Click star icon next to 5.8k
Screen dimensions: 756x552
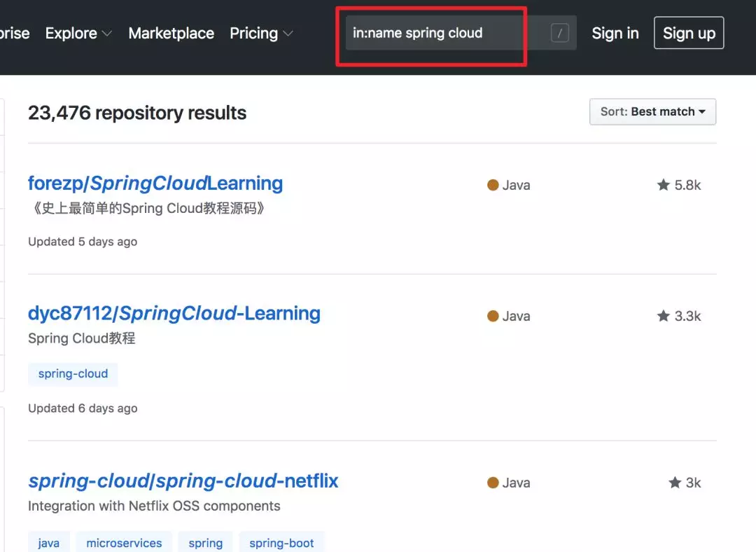(664, 185)
